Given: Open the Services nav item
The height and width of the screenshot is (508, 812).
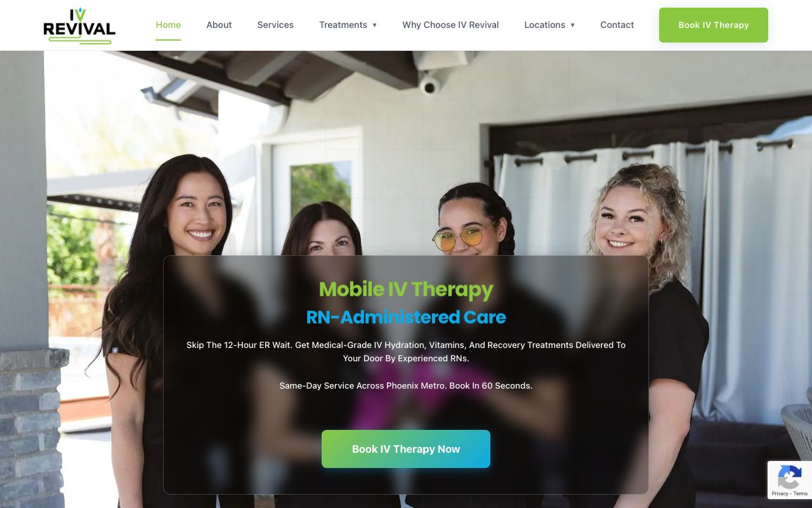Looking at the screenshot, I should point(275,25).
